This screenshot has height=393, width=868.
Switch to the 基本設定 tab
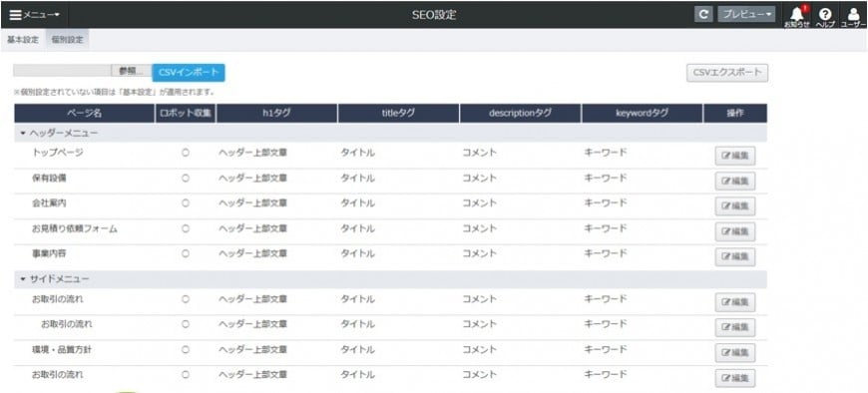pos(23,40)
